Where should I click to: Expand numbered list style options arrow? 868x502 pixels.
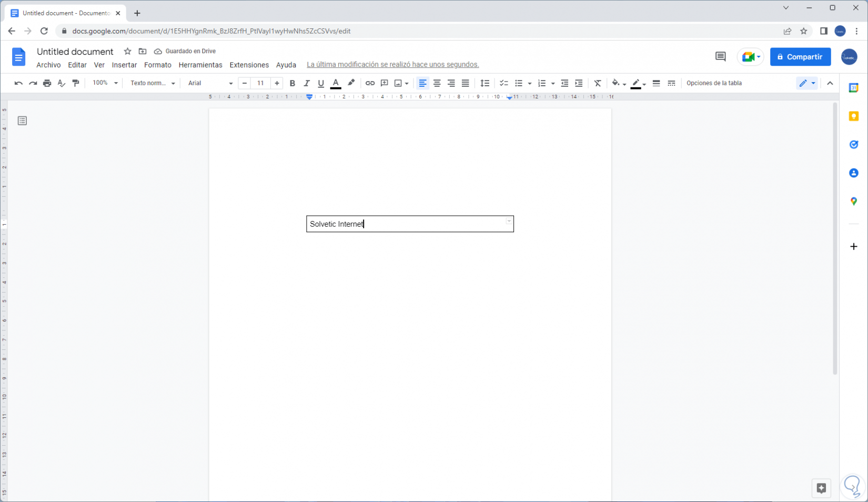coord(553,84)
